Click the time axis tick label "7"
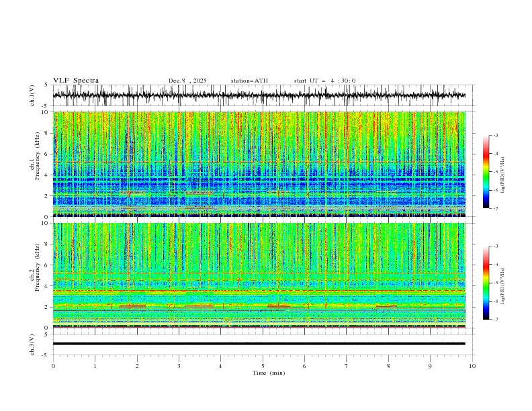This screenshot has width=532, height=411. pyautogui.click(x=347, y=366)
